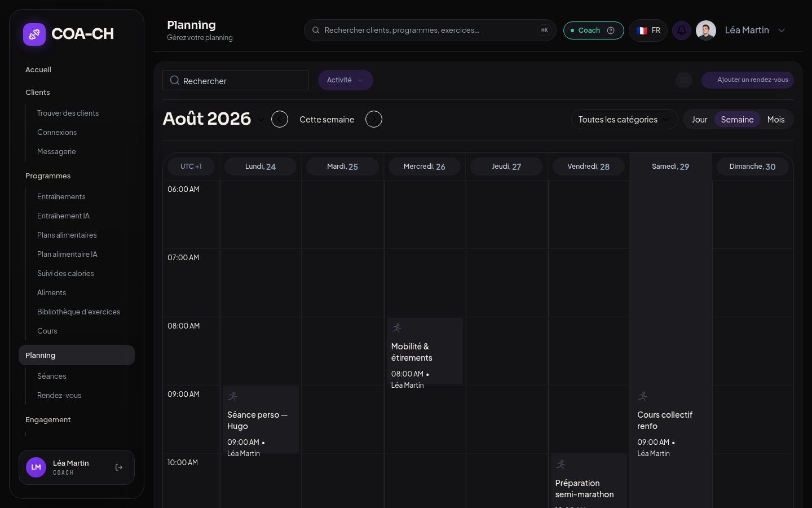812x508 pixels.
Task: Switch calendar to Mois view
Action: (776, 120)
